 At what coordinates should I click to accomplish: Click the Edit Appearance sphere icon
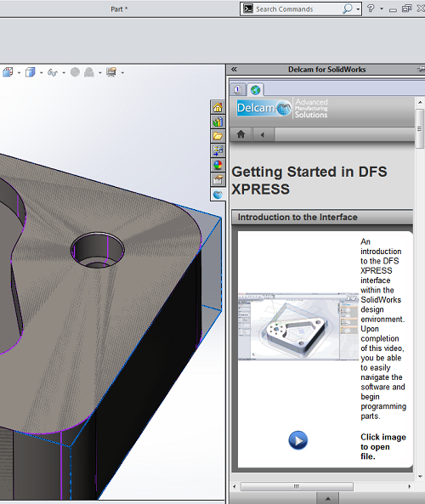(75, 72)
